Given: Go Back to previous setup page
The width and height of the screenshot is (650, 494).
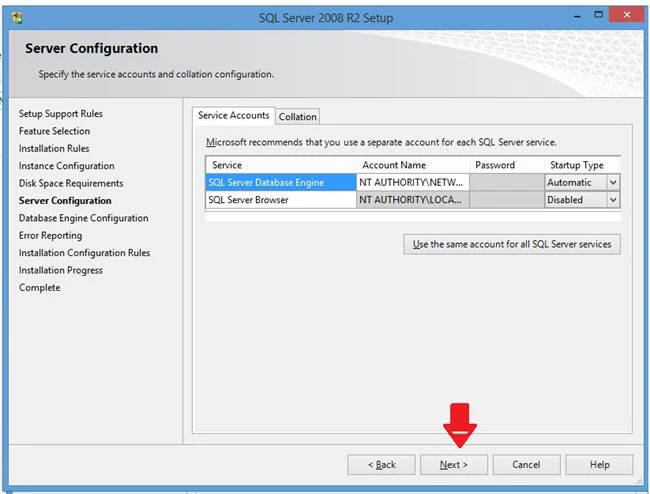Looking at the screenshot, I should [x=381, y=465].
